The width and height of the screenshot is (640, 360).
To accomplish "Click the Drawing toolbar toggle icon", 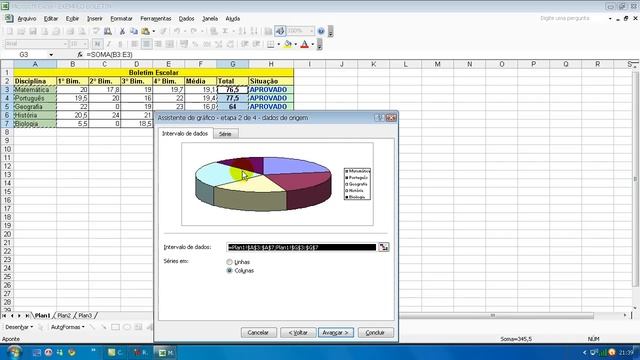I will point(280,31).
